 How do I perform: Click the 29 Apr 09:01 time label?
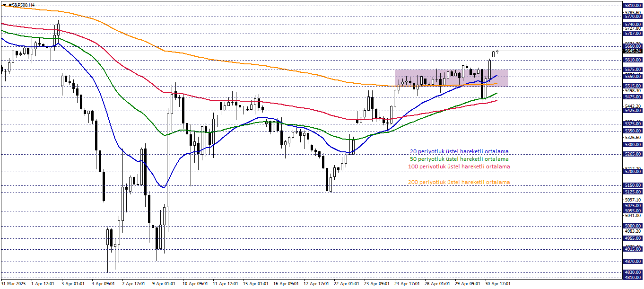tap(468, 284)
